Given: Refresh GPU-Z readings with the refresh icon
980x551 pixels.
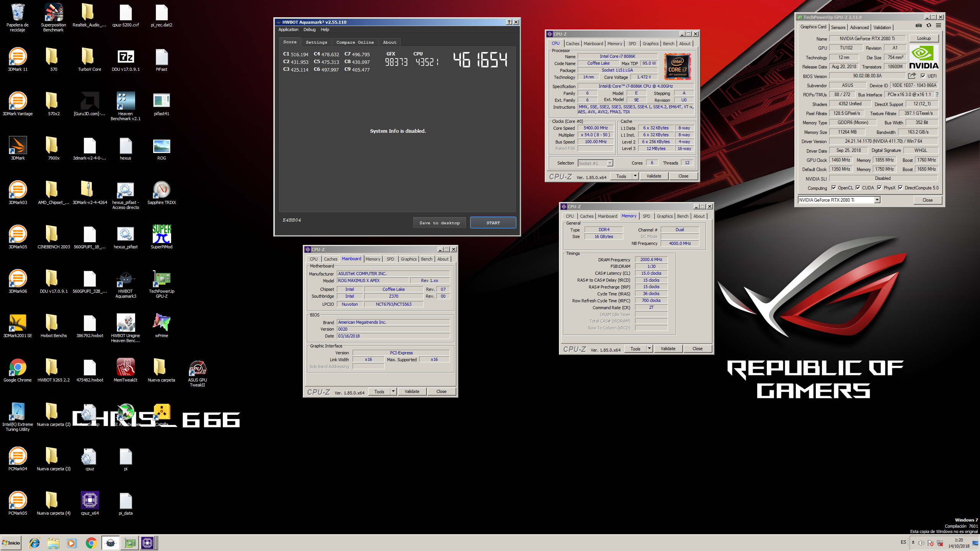Looking at the screenshot, I should 929,26.
